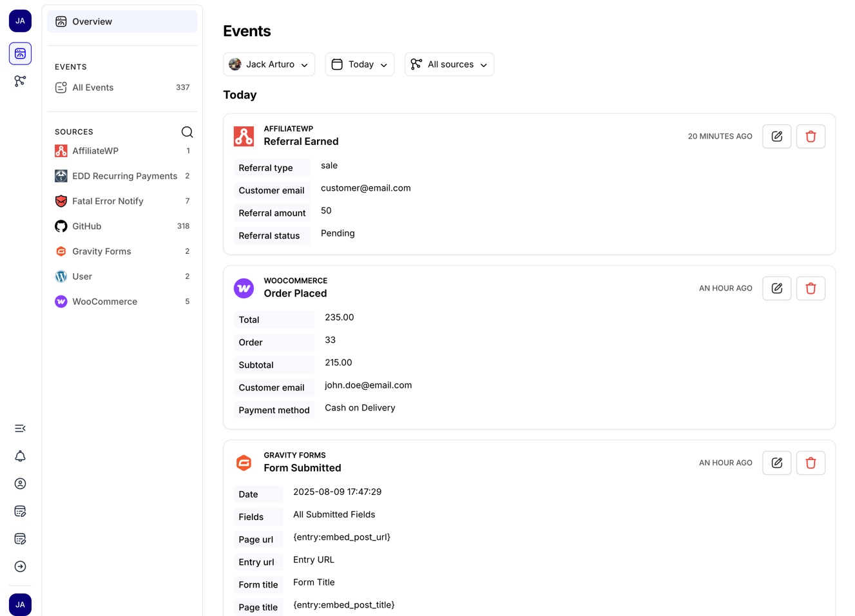Edit the Order Placed event
Viewport: 855px width, 616px height.
pos(776,288)
